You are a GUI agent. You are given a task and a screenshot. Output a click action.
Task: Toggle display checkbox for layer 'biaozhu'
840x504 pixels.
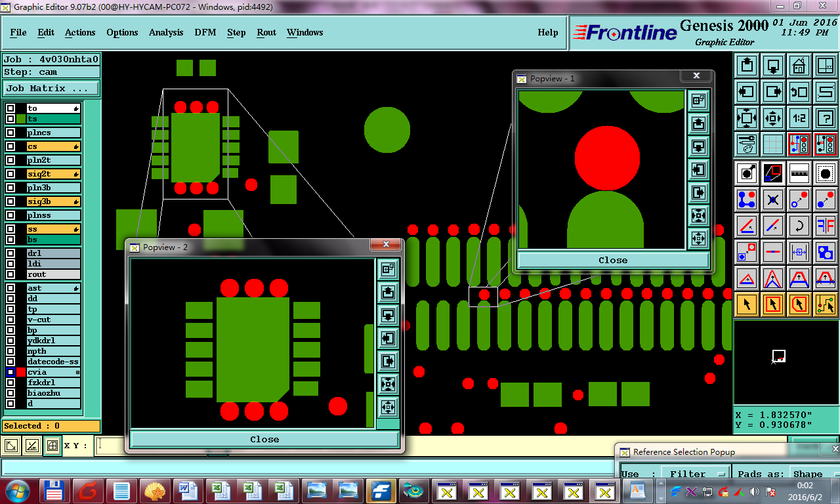10,393
